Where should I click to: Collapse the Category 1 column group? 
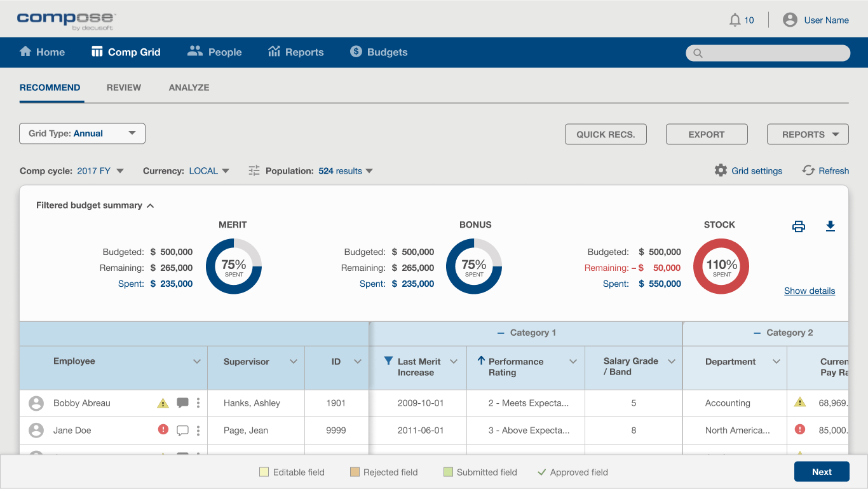[x=501, y=333]
